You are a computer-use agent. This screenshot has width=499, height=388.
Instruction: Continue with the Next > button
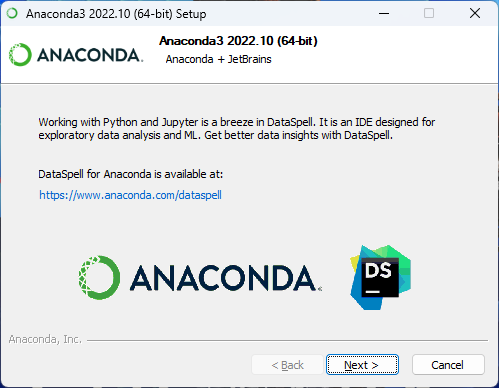(362, 365)
